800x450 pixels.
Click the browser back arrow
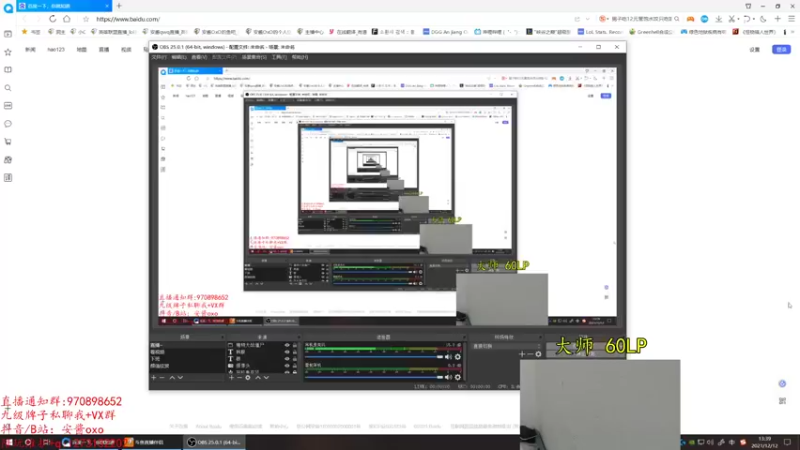coord(24,19)
